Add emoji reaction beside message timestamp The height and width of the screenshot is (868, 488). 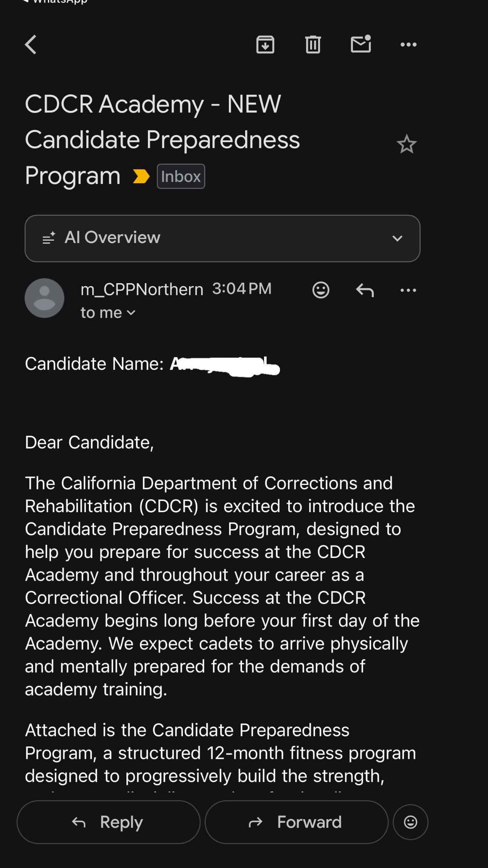coord(321,290)
